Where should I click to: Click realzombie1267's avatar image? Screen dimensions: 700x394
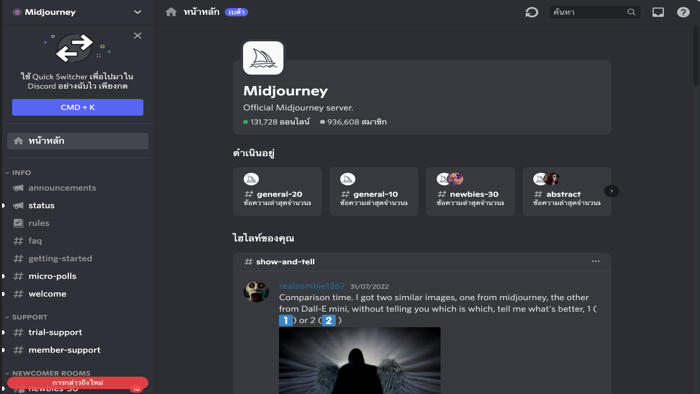256,291
